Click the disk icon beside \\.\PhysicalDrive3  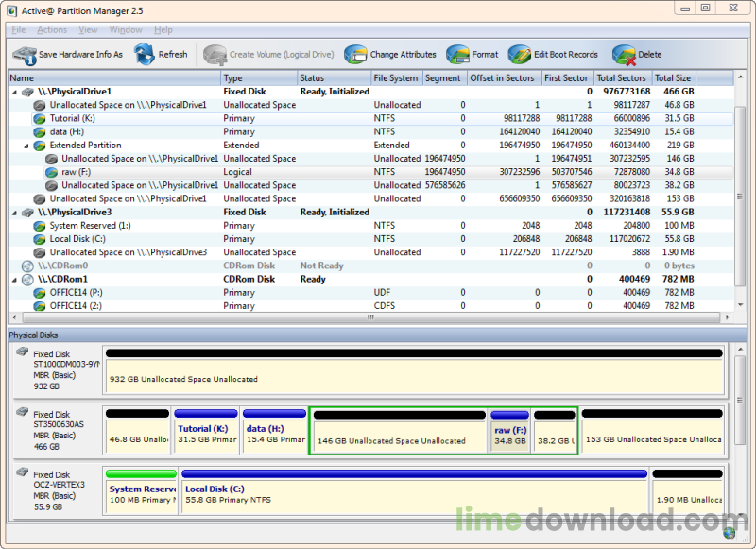point(28,212)
